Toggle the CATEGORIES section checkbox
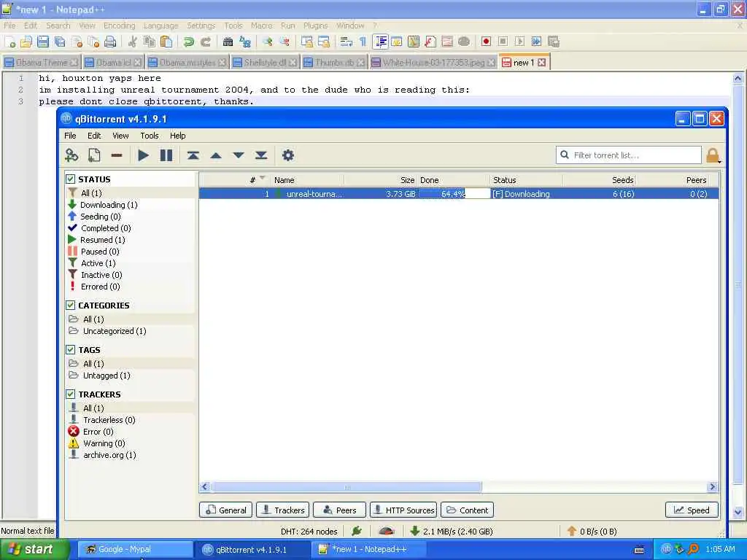 click(x=71, y=306)
